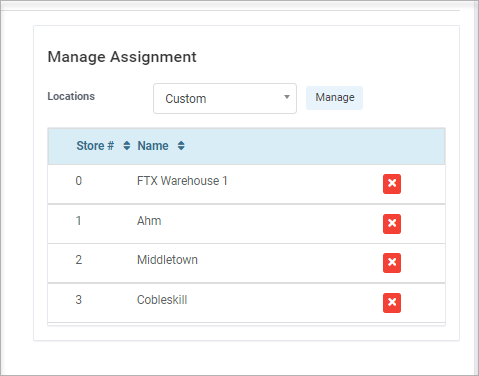The image size is (479, 376).
Task: Open the Locations Custom dropdown
Action: tap(225, 98)
